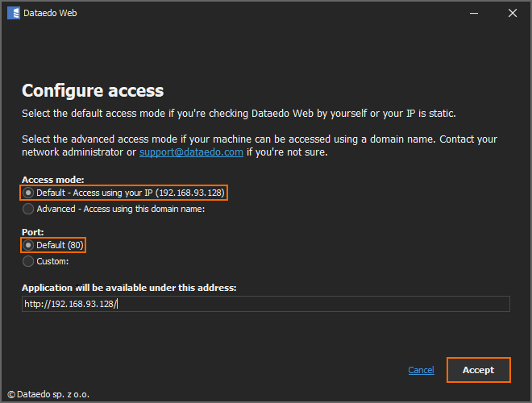532x403 pixels.
Task: Click the Port section label
Action: click(x=32, y=231)
